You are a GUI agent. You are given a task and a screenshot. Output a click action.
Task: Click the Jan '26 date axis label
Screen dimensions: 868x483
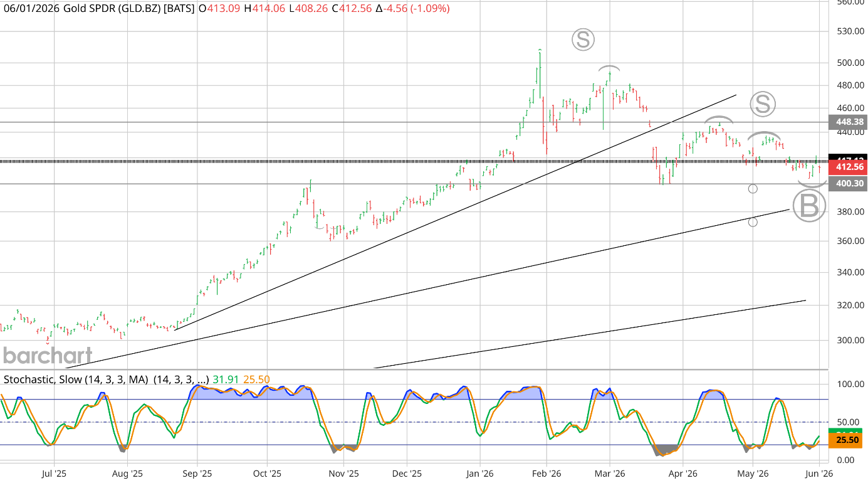(x=480, y=474)
